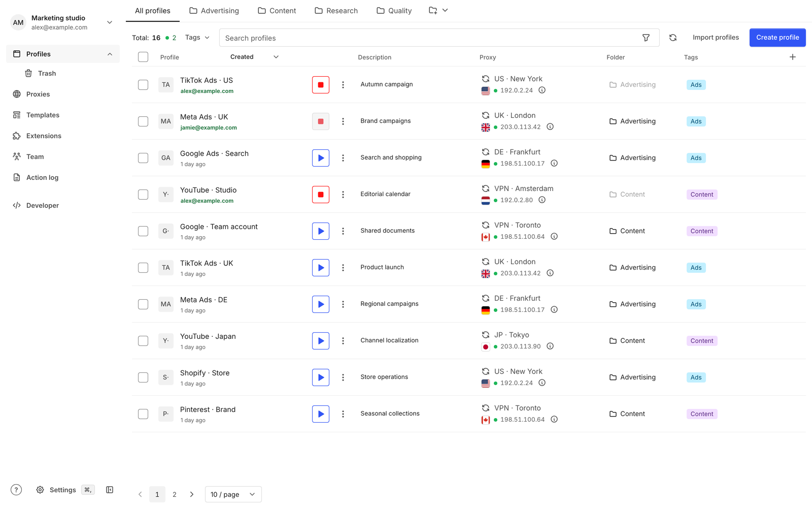Check the TikTok Ads · US row
812x508 pixels.
143,85
